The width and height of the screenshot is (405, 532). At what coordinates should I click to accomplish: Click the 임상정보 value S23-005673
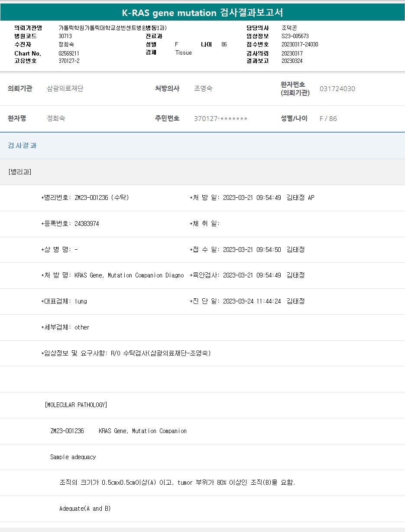[x=295, y=36]
